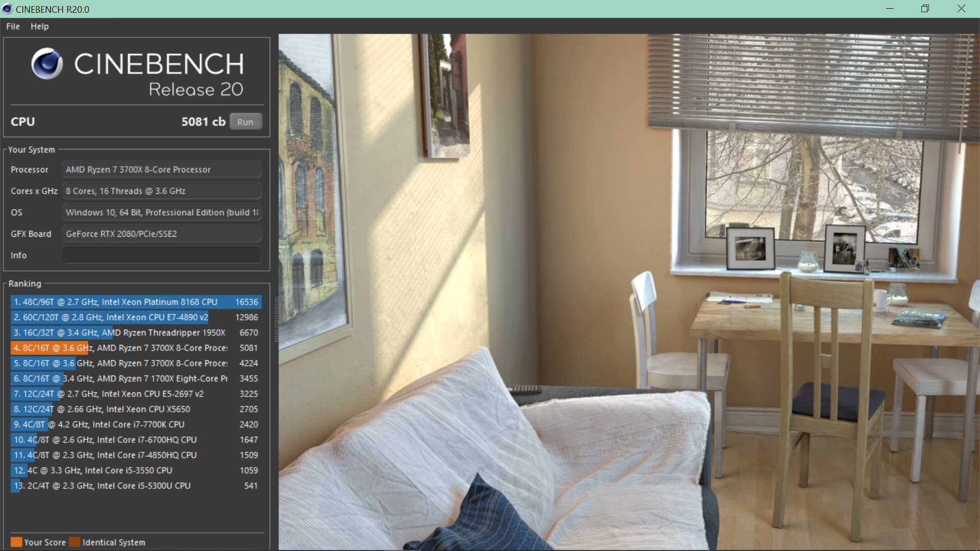Click the CPU score label showing 5081 cb
The height and width of the screenshot is (551, 980).
point(203,121)
